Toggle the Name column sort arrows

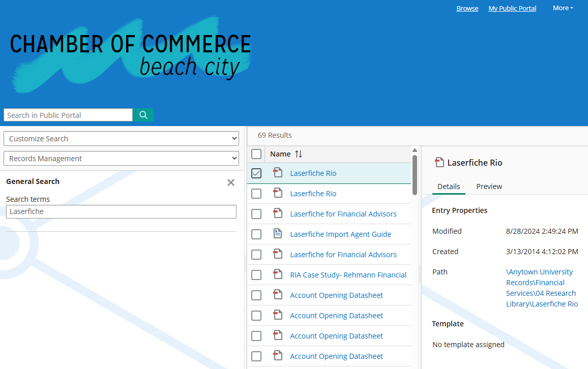[x=299, y=154]
